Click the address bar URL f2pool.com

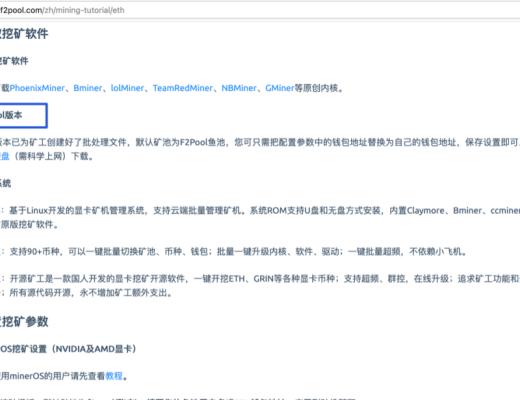coord(62,10)
